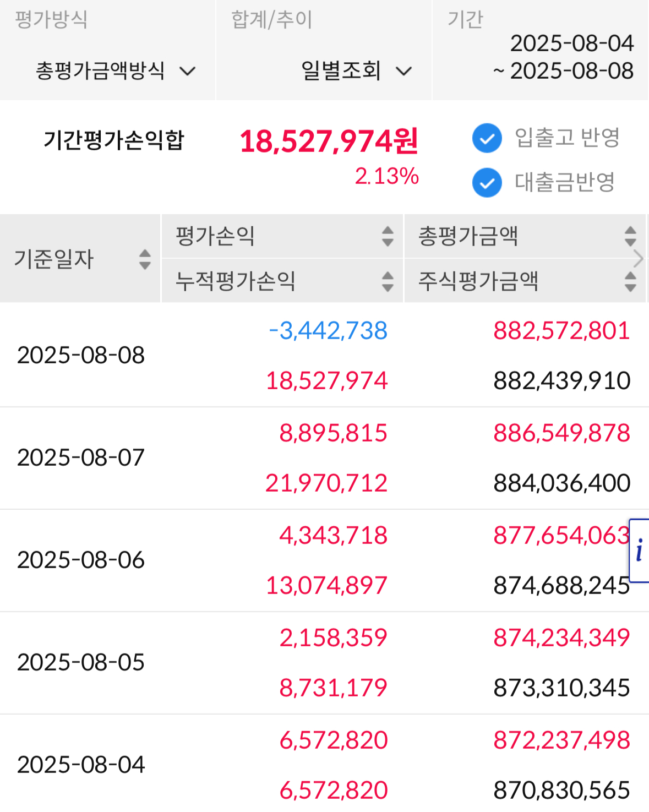
Task: Click the 평가손익 column header label
Action: click(x=215, y=236)
